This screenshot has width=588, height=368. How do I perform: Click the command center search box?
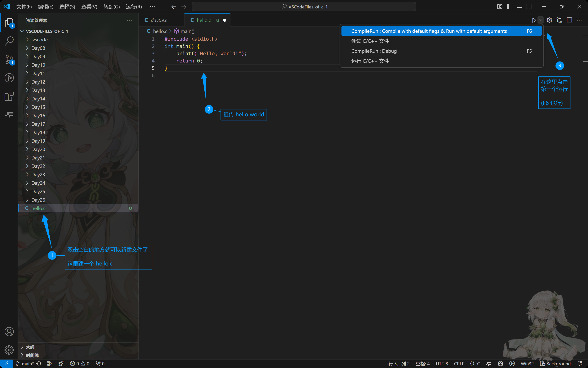click(x=304, y=7)
